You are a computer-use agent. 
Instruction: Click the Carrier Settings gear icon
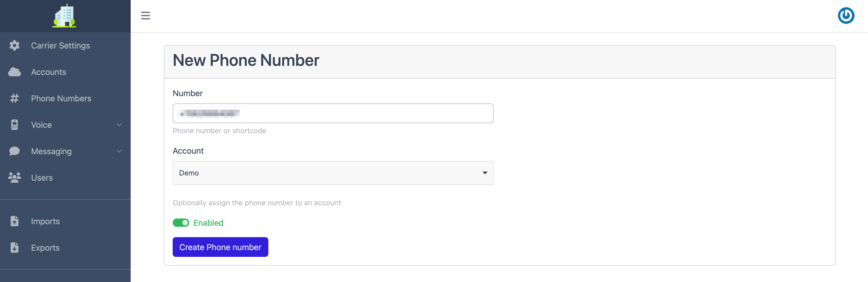(15, 45)
